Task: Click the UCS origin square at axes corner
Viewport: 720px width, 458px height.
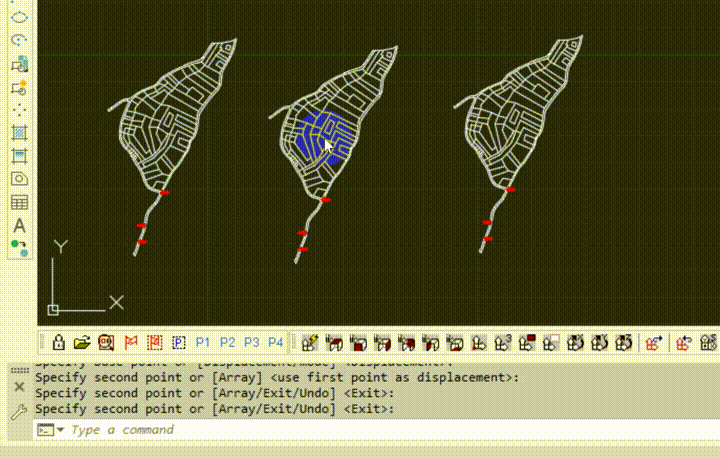Action: tap(53, 310)
